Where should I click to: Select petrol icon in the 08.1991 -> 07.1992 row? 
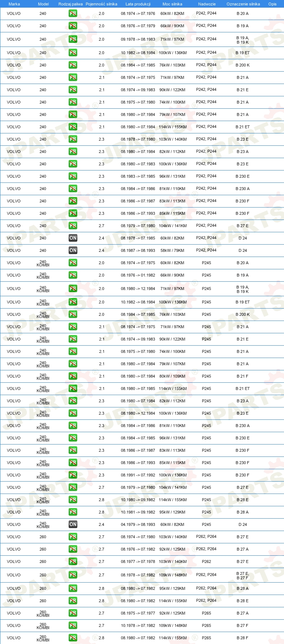pos(73,475)
